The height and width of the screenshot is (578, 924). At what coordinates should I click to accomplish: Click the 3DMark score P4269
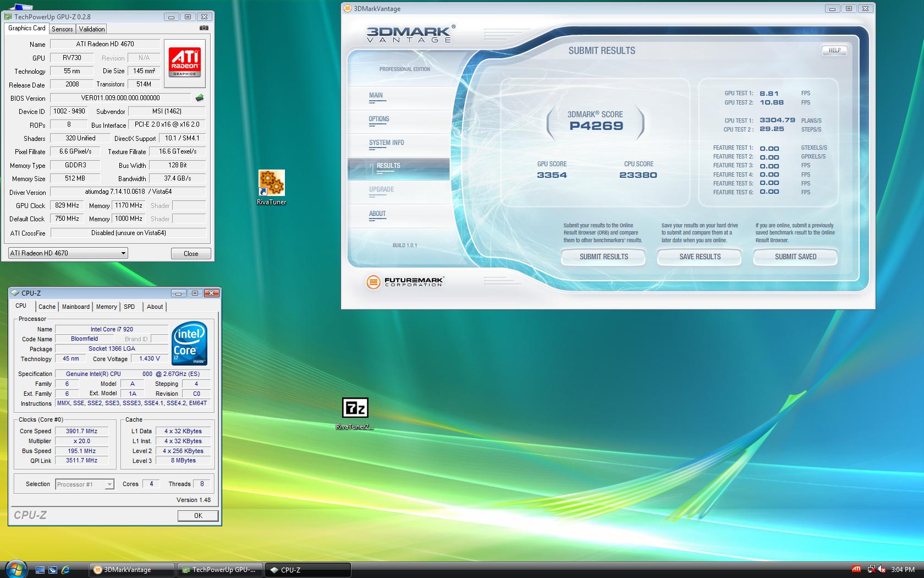(596, 126)
